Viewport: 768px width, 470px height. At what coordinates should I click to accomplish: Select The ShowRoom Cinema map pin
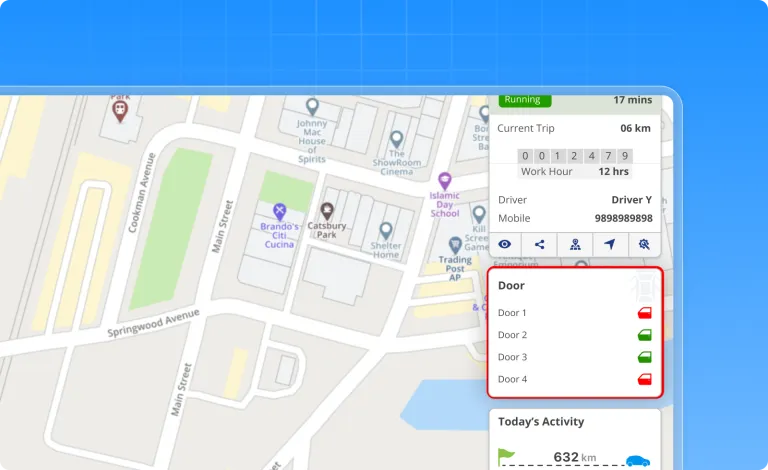click(x=397, y=139)
